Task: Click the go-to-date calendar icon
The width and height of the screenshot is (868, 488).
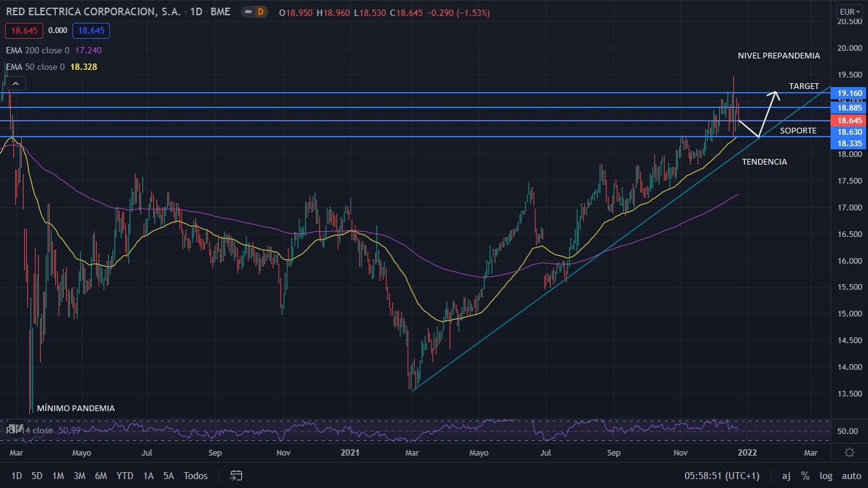Action: click(236, 475)
